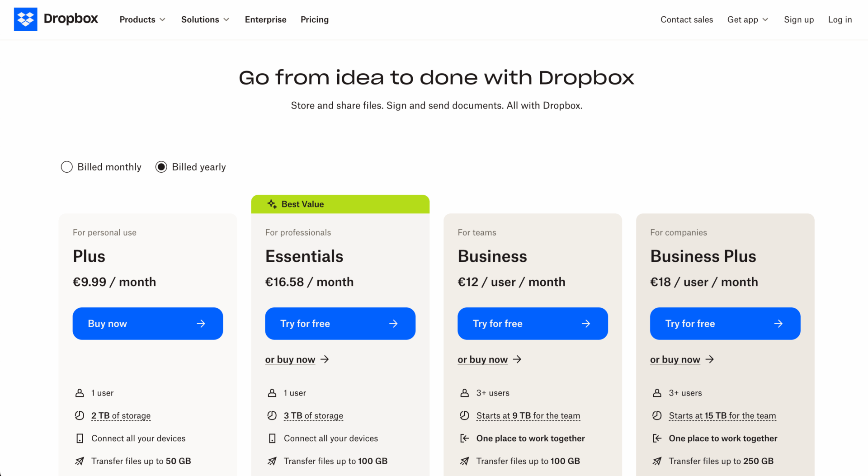Click Try for free on Business Plus
This screenshot has width=868, height=476.
pos(726,324)
